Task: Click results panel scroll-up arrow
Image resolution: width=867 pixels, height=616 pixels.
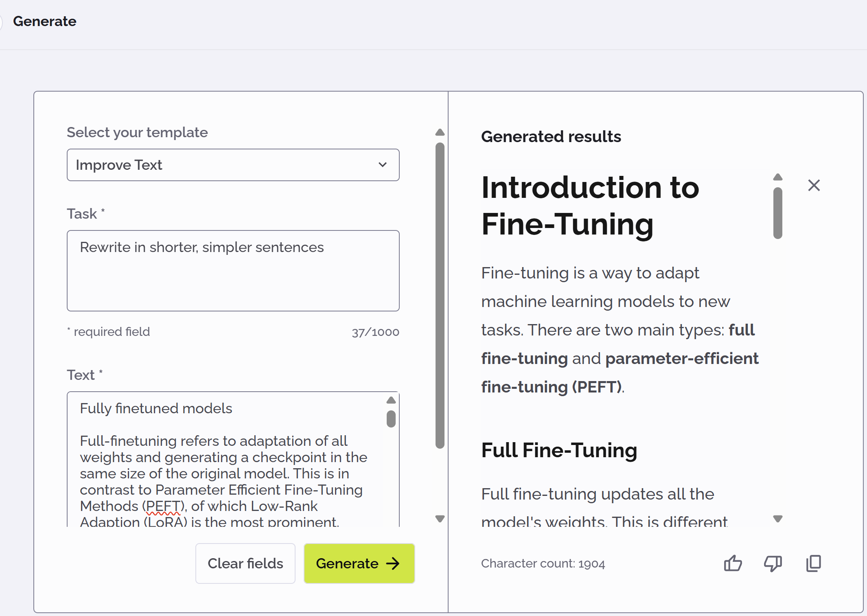Action: 777,177
